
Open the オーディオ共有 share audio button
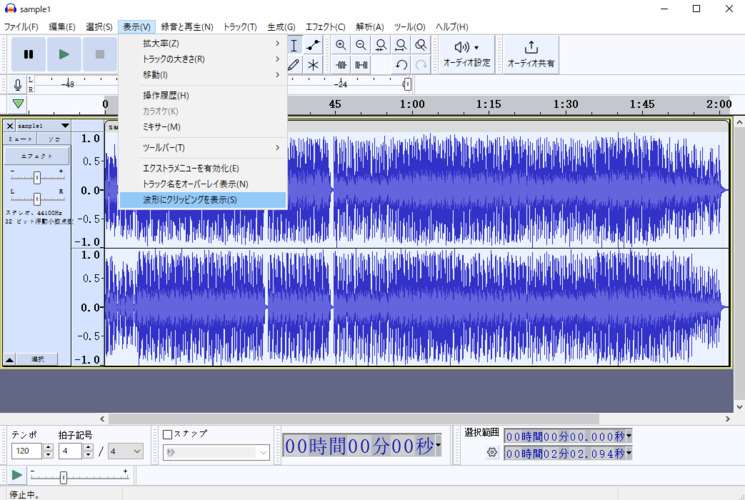530,54
